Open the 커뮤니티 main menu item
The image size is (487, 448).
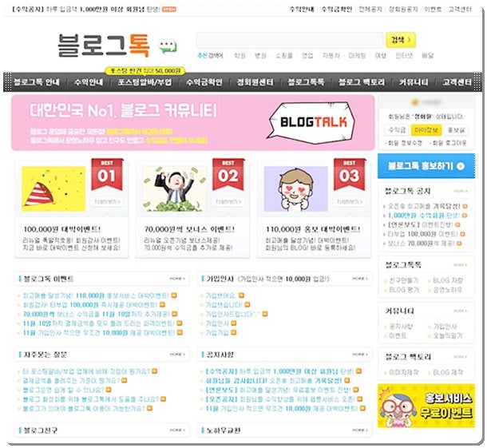point(414,82)
